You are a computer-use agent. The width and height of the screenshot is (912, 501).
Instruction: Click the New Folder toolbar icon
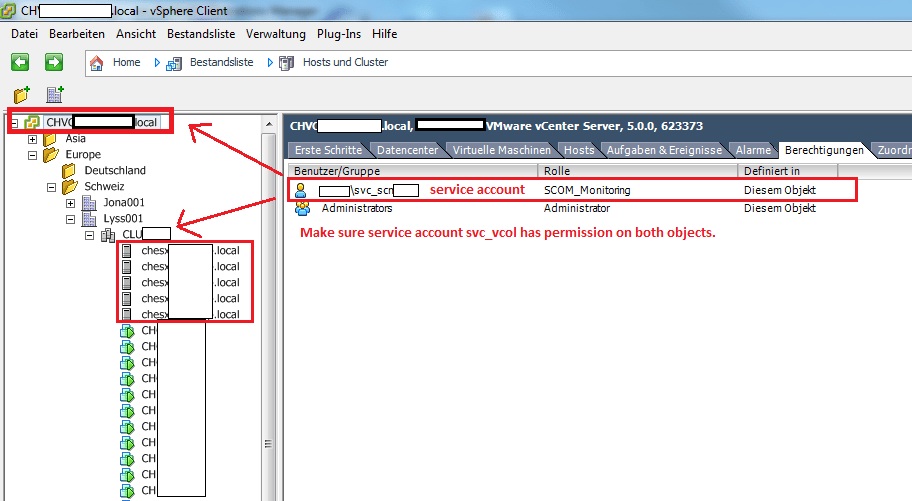(22, 94)
